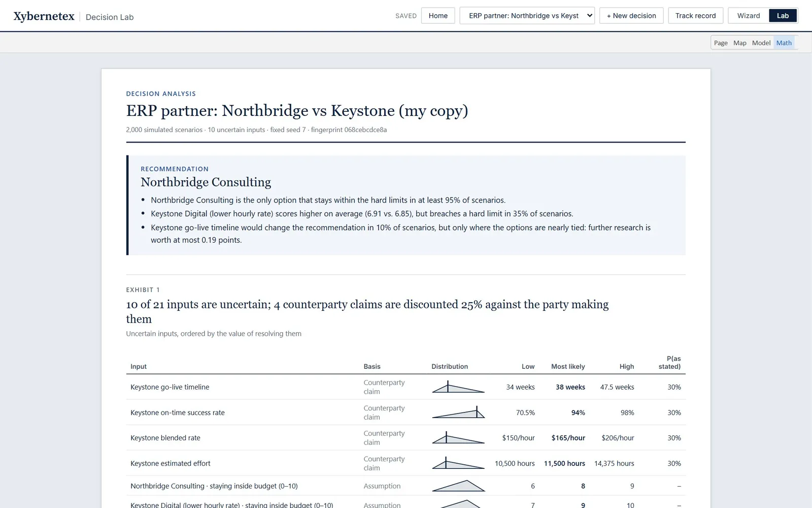Click the Keystone estimated effort distribution chart
This screenshot has height=508, width=812.
click(458, 463)
